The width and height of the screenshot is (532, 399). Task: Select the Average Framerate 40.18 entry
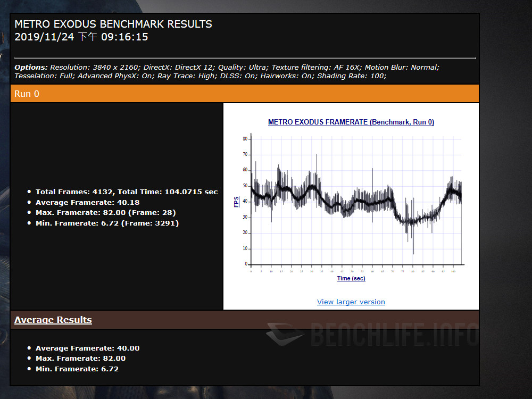coord(88,202)
